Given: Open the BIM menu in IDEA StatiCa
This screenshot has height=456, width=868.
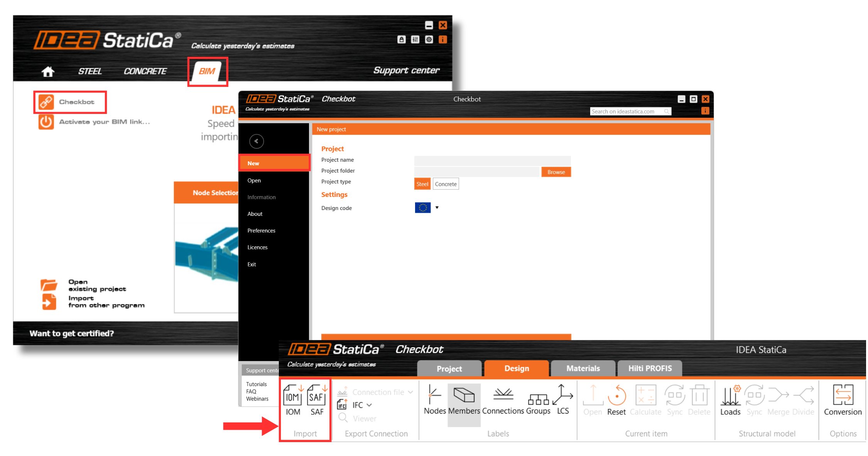Looking at the screenshot, I should pos(208,71).
